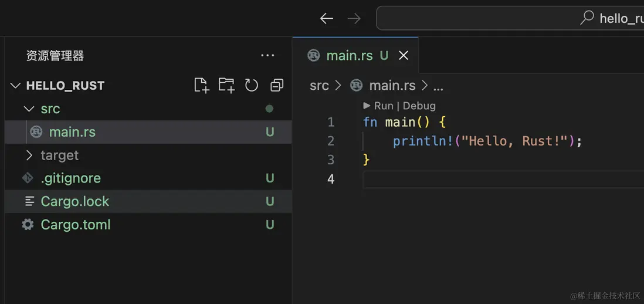Expand the target folder
Viewport: 644px width, 304px height.
coord(29,156)
